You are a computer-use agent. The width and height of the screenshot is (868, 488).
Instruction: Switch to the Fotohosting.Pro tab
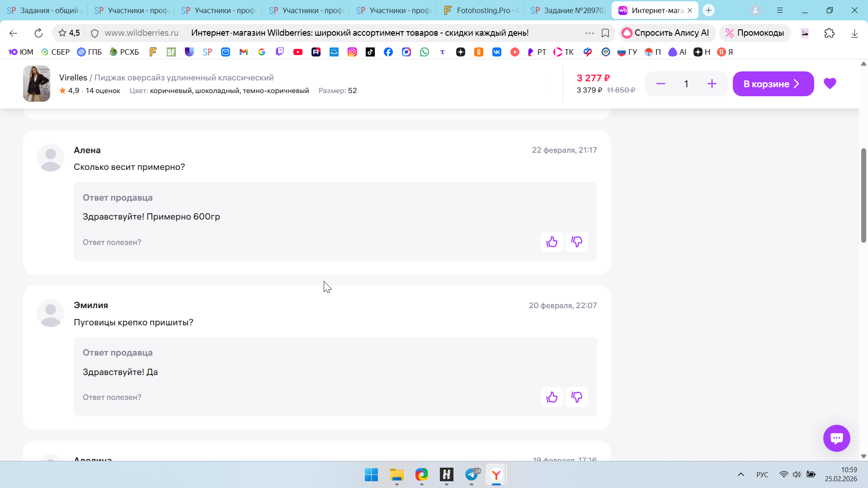[x=481, y=10]
